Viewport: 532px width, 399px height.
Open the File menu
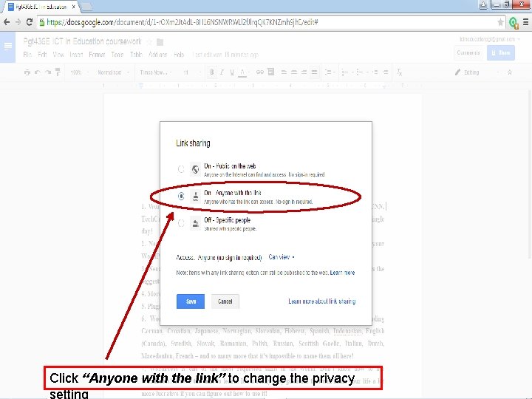(x=27, y=54)
